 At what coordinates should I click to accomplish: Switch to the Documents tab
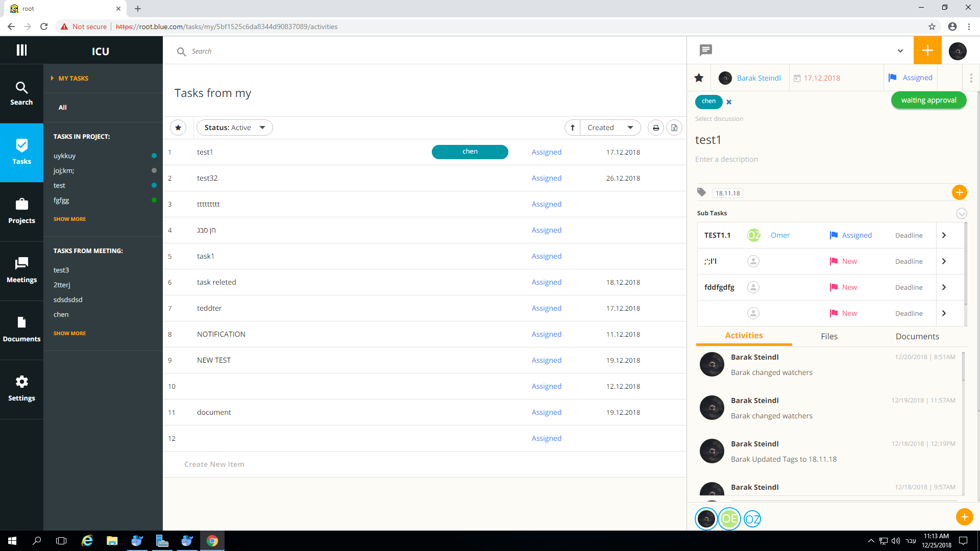click(x=917, y=336)
